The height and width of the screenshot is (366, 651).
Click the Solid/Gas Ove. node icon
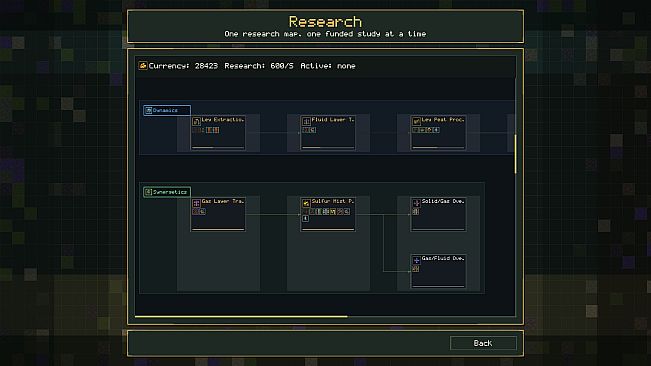416,203
